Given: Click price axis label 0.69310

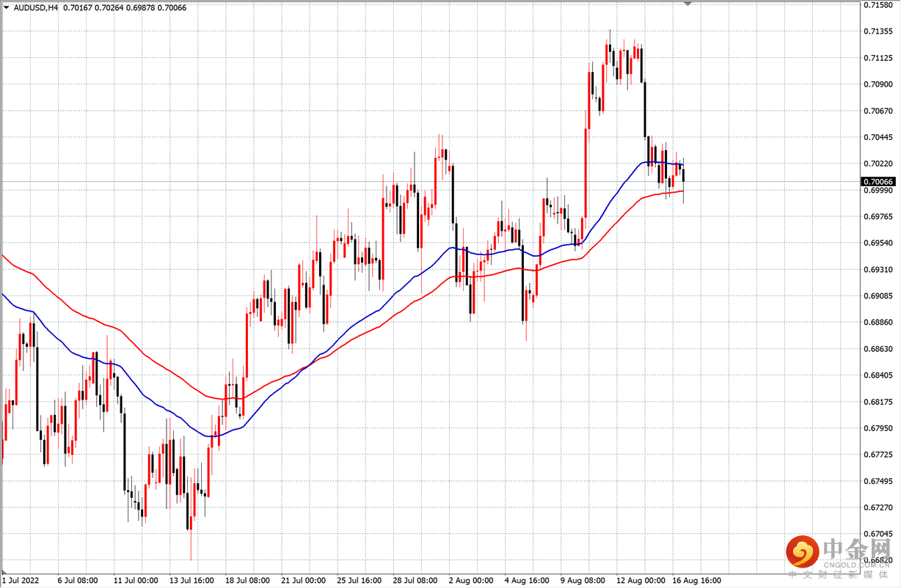Looking at the screenshot, I should tap(878, 270).
